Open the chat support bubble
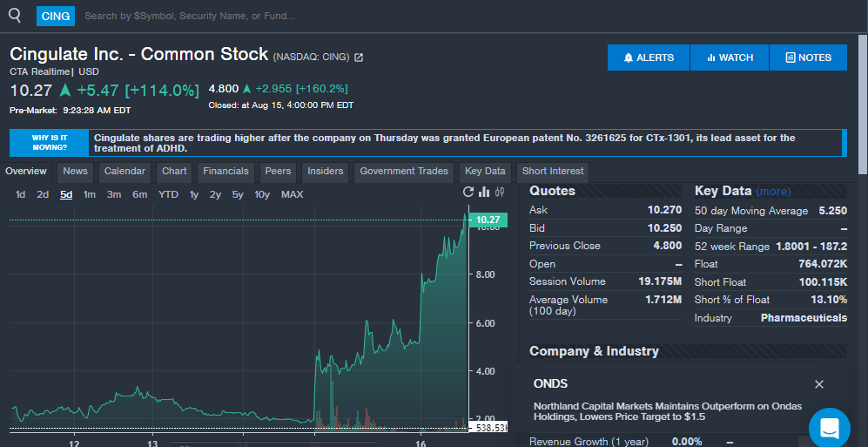 click(x=829, y=428)
